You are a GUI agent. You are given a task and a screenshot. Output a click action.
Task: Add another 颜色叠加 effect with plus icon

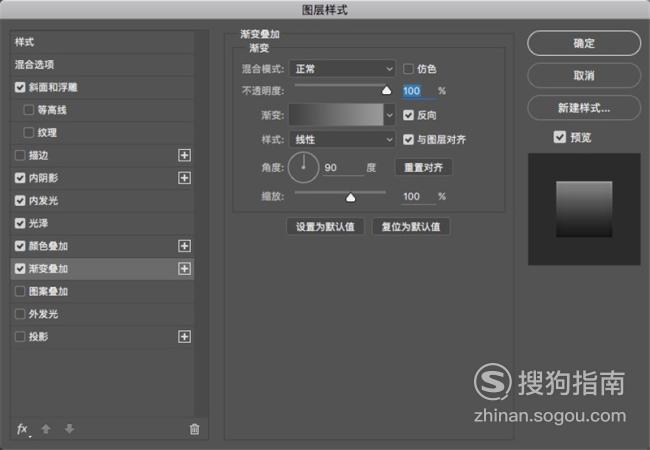click(x=184, y=246)
